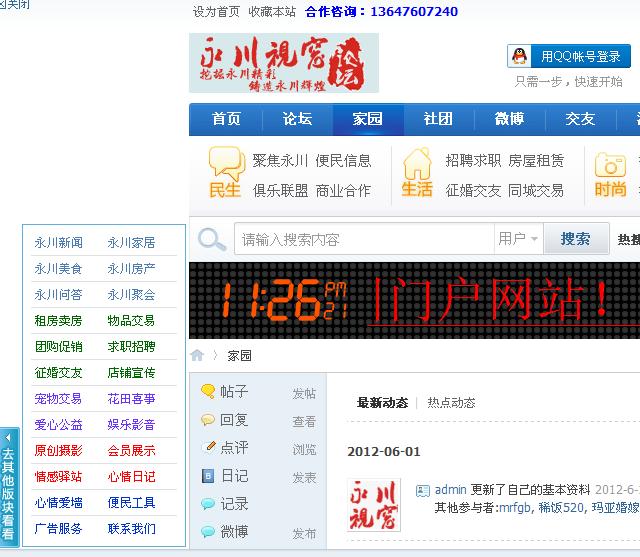Go to the 微博 nav tab

tap(509, 119)
